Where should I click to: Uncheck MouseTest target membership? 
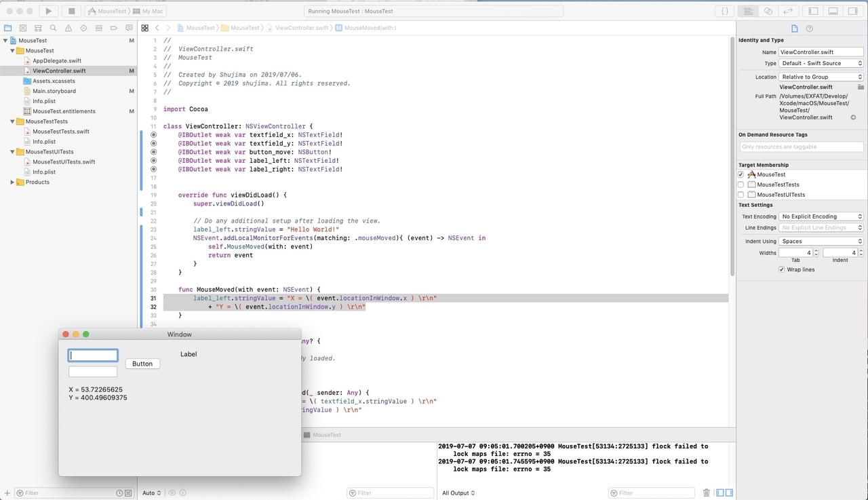741,174
